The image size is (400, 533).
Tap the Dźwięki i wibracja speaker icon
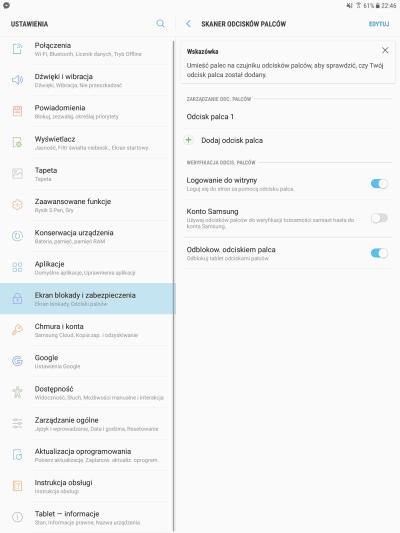click(17, 80)
